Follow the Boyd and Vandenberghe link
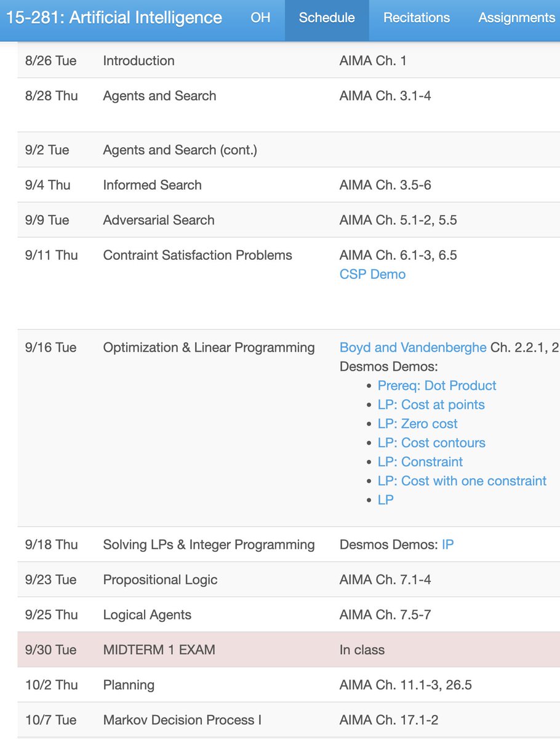 (x=413, y=347)
